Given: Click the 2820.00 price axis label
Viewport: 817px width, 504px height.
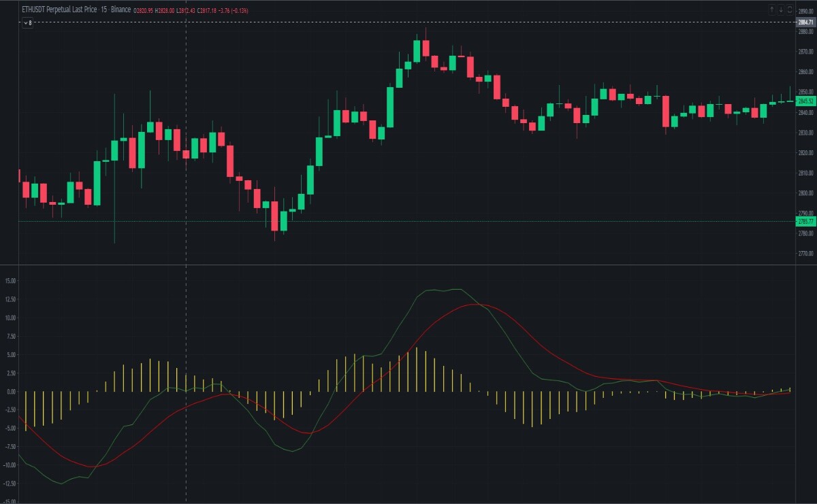Looking at the screenshot, I should click(x=805, y=153).
